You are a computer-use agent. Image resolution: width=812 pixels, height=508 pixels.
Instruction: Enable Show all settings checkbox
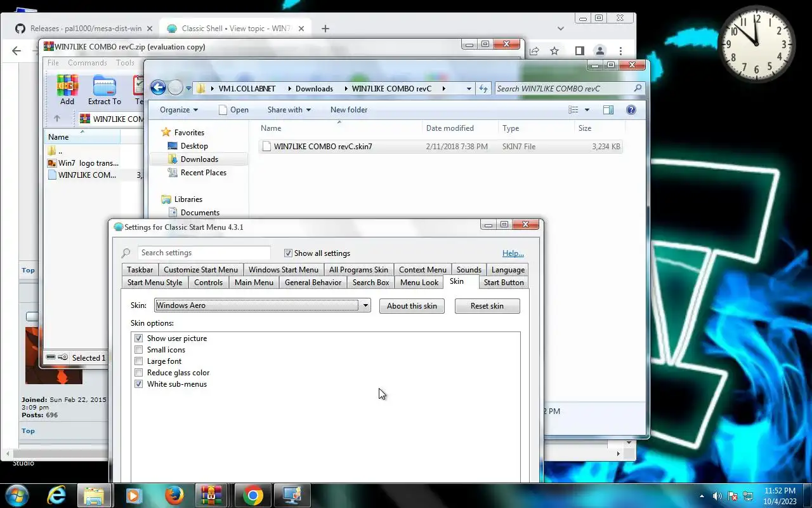(x=288, y=253)
